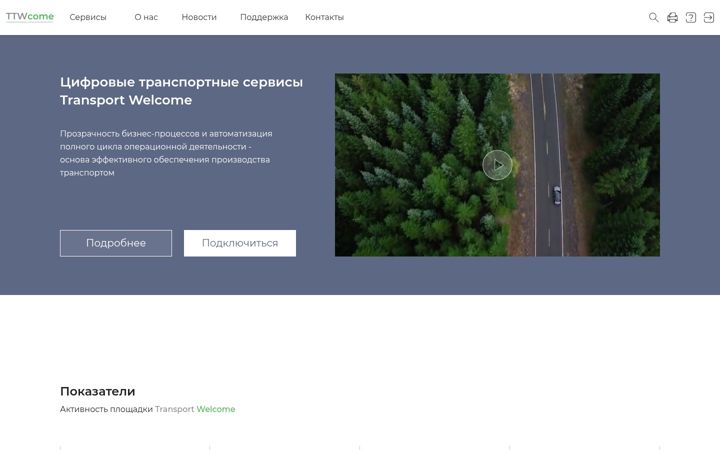720x450 pixels.
Task: Open the help question-mark icon
Action: 691,17
